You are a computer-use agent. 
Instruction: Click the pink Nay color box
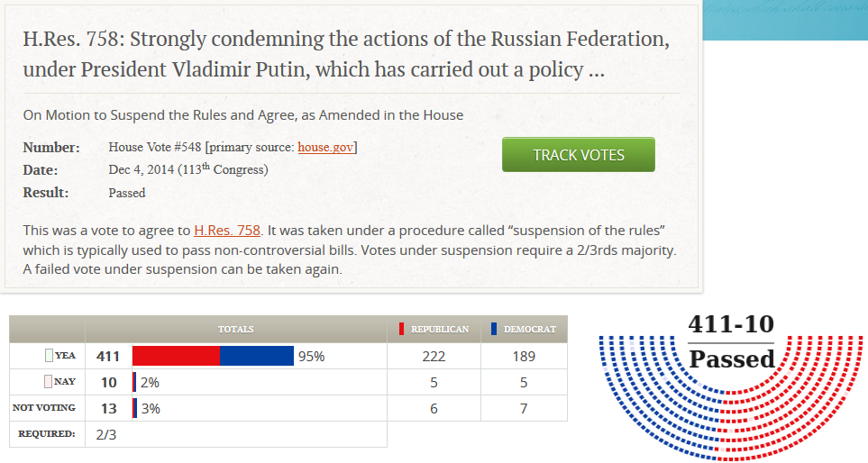49,382
